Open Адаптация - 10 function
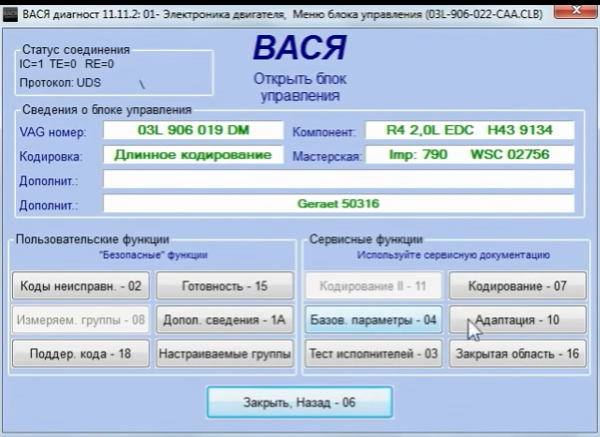This screenshot has height=437, width=600. (x=516, y=320)
